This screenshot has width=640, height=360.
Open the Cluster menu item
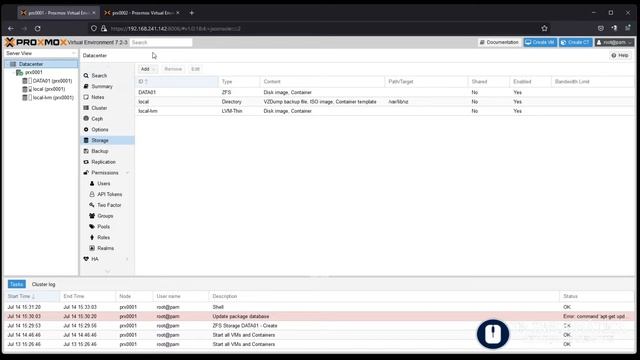click(x=99, y=108)
